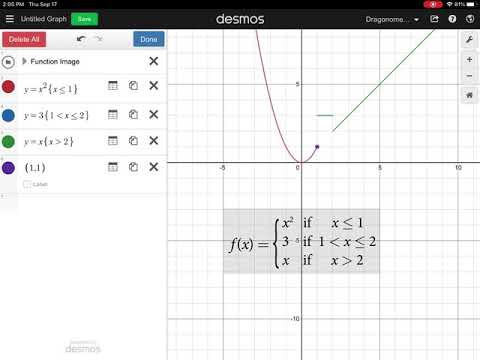
Task: Toggle green color circle for y=x expression
Action: coord(8,141)
